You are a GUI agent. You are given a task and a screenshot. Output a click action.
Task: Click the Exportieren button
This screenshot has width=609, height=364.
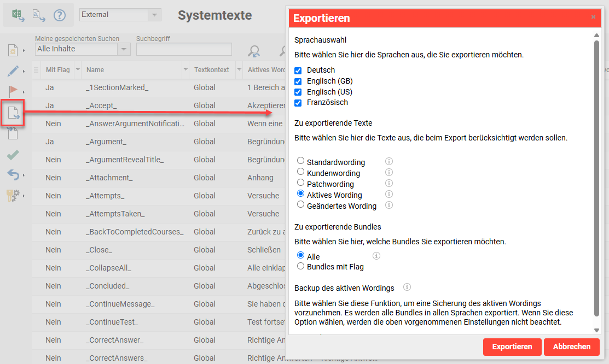512,347
